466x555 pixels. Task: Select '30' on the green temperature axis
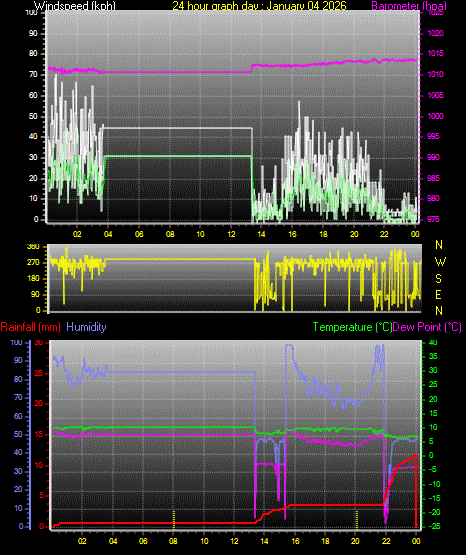pyautogui.click(x=433, y=371)
